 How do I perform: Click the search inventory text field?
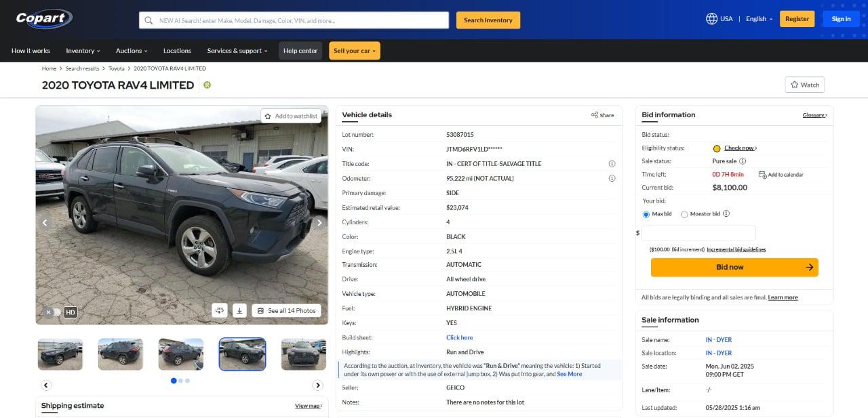(x=294, y=20)
